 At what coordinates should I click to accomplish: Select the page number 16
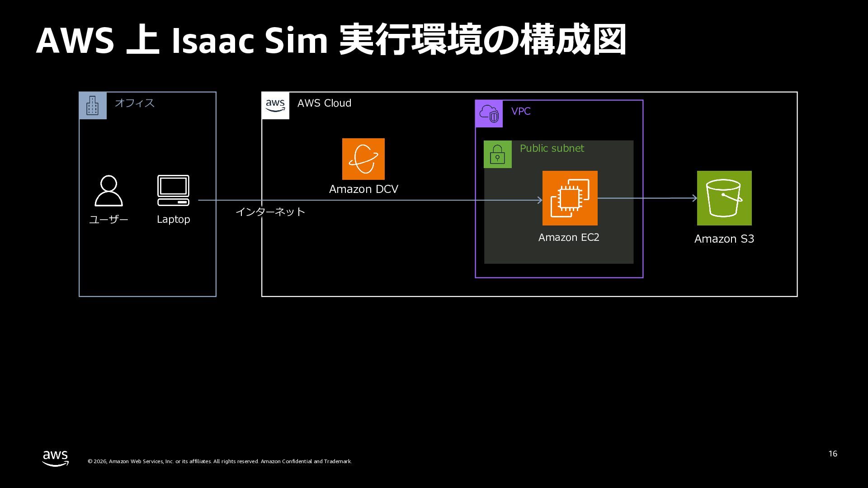[833, 454]
